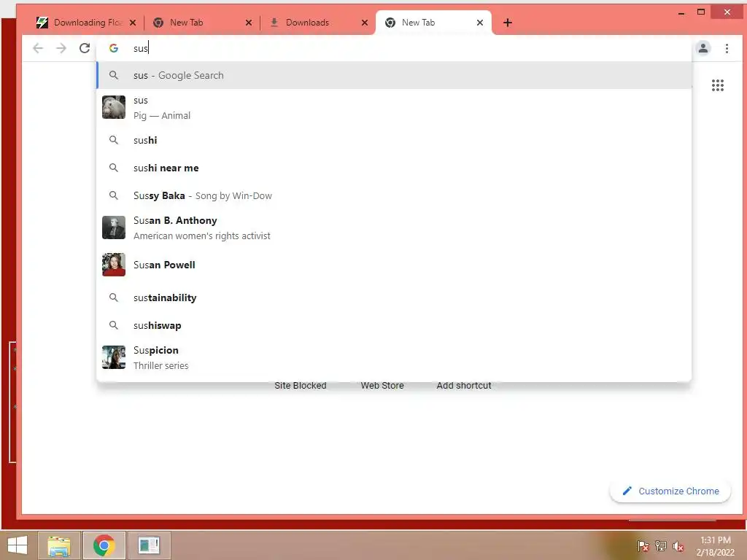Close the first New Tab tab
The width and height of the screenshot is (747, 560).
pos(249,23)
